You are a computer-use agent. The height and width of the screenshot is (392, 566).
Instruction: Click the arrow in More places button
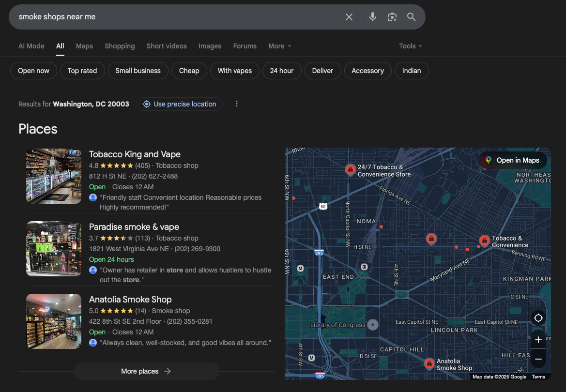(x=168, y=371)
